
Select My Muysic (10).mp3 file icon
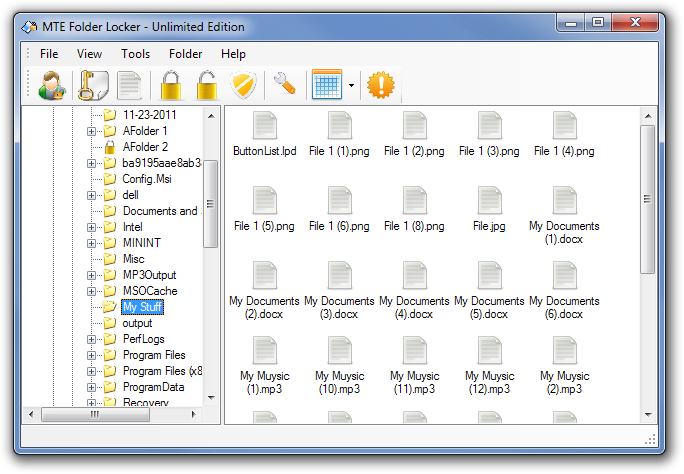340,351
